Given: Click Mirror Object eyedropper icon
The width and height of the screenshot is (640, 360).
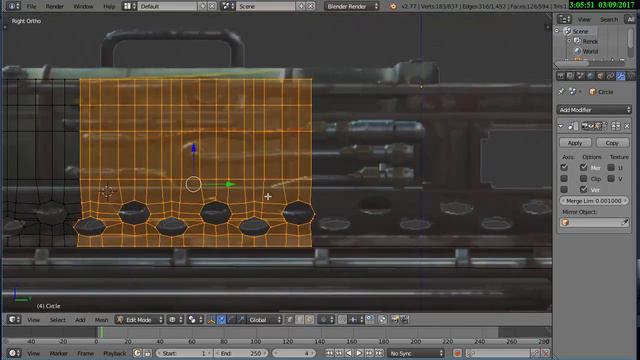Looking at the screenshot, I should (x=625, y=222).
